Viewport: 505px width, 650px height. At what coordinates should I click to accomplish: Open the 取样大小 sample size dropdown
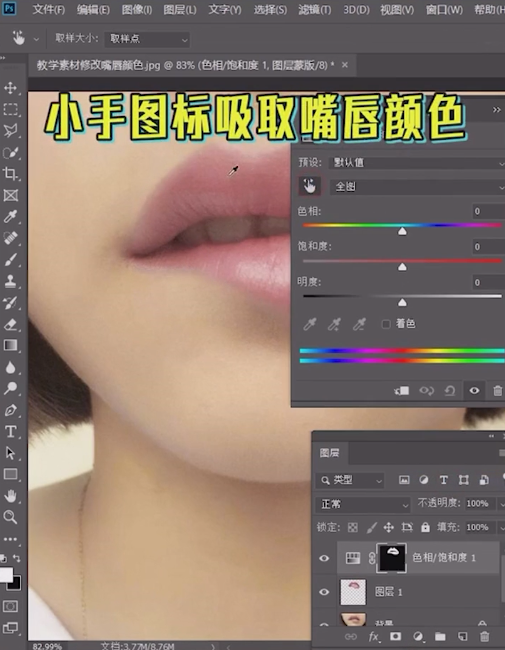(x=147, y=39)
